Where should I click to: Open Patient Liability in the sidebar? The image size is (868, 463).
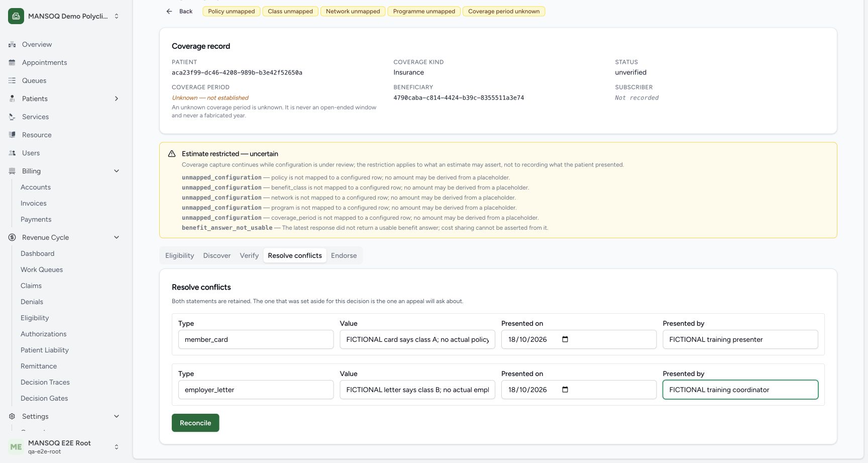point(45,350)
